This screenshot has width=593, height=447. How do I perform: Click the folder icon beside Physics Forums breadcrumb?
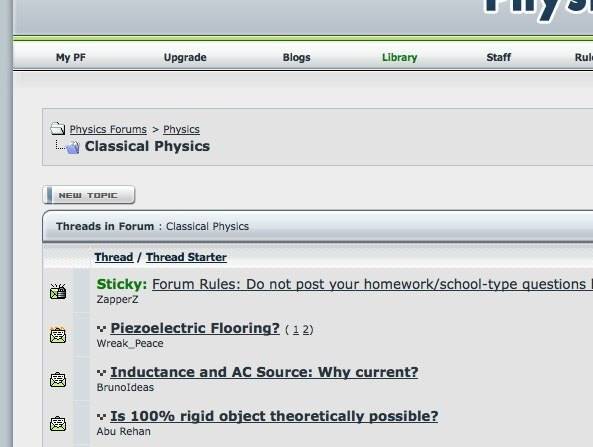57,129
